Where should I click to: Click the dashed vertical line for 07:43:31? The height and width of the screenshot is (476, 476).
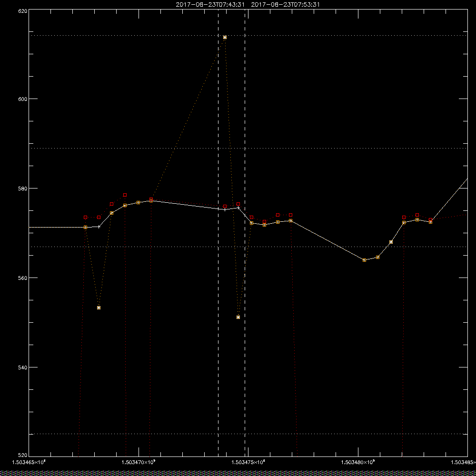(x=218, y=233)
